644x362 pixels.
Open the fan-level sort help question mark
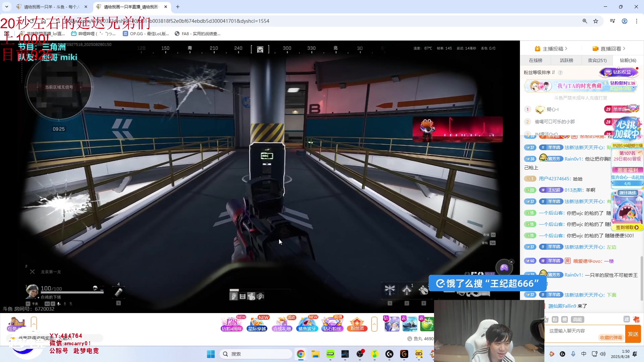560,73
